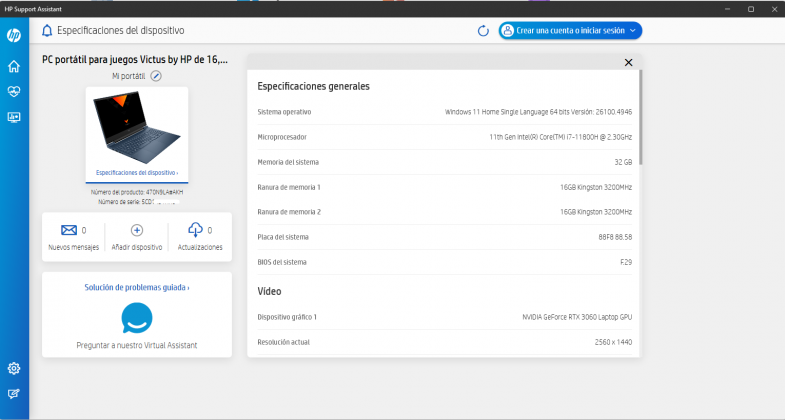
Task: Click 'Resolución actual' label
Action: [x=283, y=342]
